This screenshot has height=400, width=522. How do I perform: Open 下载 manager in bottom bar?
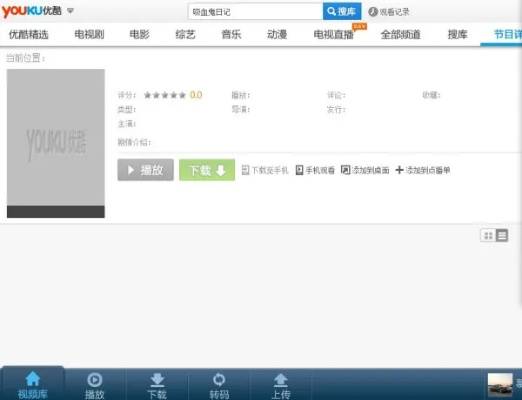tap(157, 385)
